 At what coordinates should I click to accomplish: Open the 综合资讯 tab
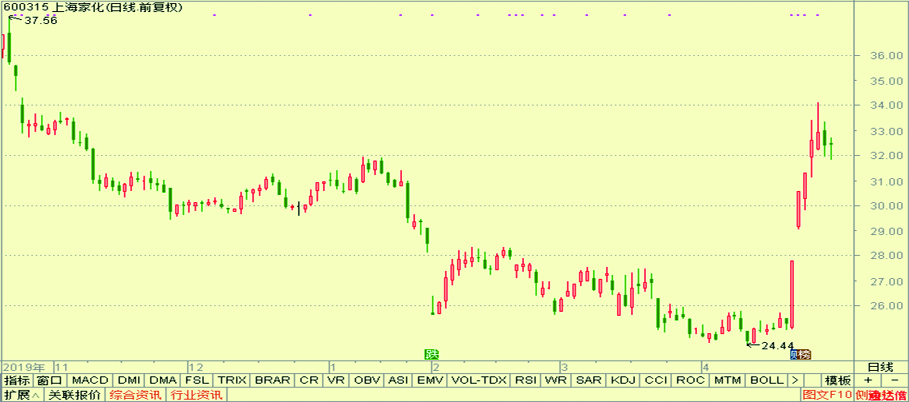pos(134,396)
